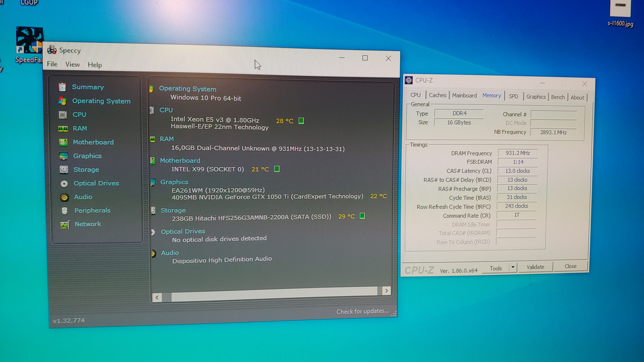Switch to the SPD tab in CPU-Z
The height and width of the screenshot is (362, 644).
click(x=513, y=96)
